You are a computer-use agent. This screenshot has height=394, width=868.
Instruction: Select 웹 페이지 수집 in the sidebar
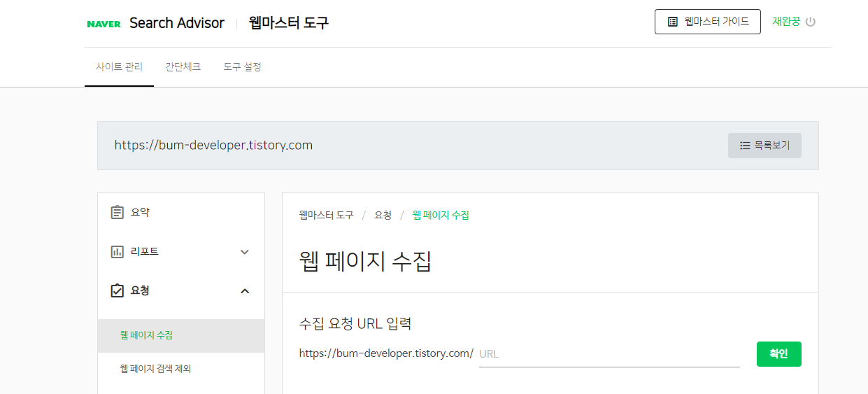pyautogui.click(x=181, y=335)
